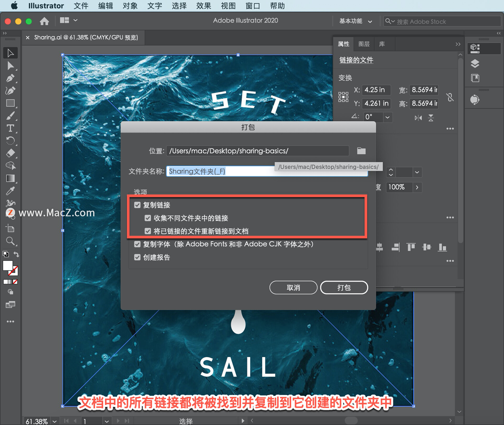This screenshot has width=504, height=425.
Task: Switch to 库 tab
Action: click(382, 44)
